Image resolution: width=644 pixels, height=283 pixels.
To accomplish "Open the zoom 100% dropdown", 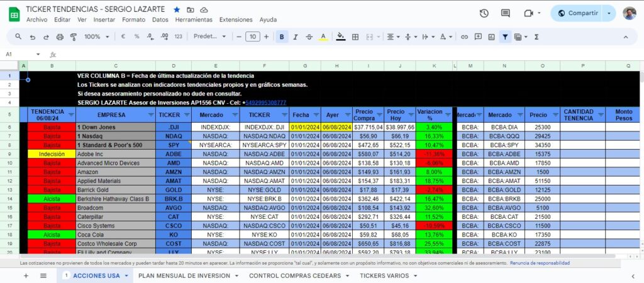I will [96, 37].
